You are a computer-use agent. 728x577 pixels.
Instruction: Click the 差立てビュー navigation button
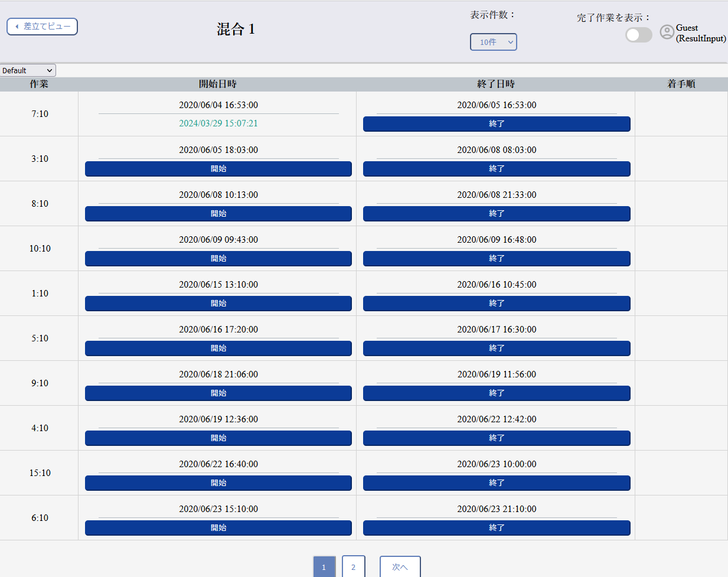[42, 26]
